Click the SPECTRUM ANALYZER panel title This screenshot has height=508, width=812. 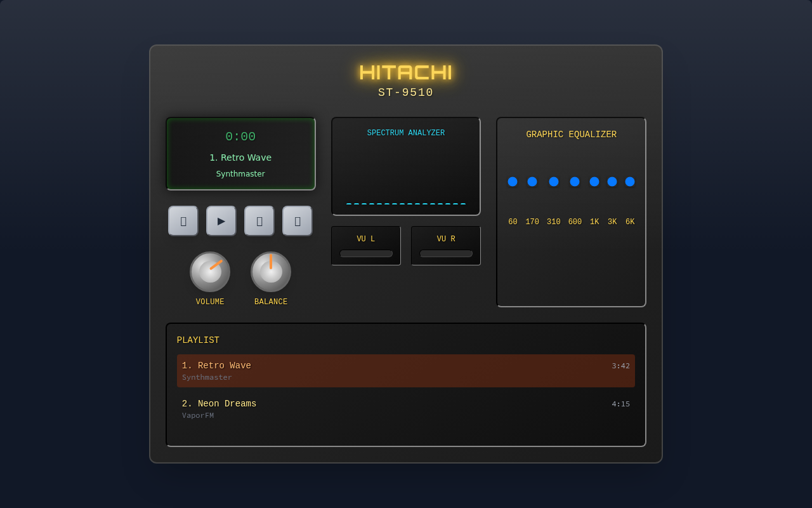click(406, 133)
